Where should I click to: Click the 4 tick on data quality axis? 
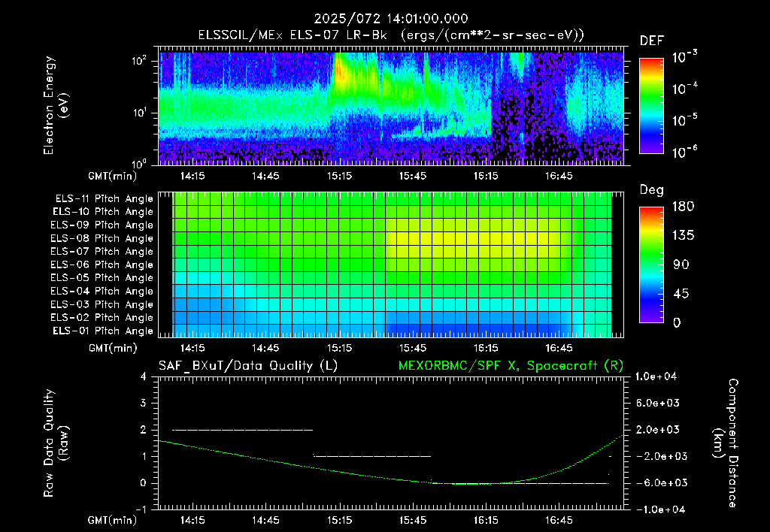[144, 376]
